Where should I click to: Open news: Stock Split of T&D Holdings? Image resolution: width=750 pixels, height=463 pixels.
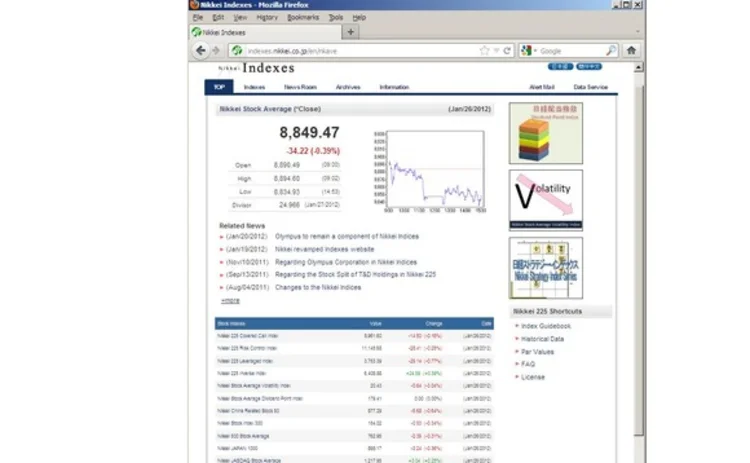click(x=355, y=275)
